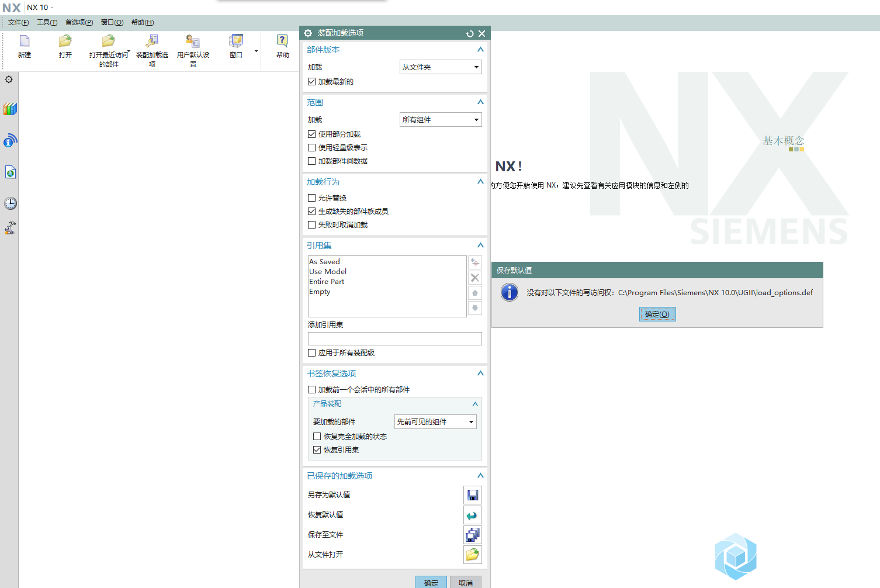Screen dimensions: 880x588
Task: Click the 恢复默认值 restore arrow icon
Action: click(473, 515)
